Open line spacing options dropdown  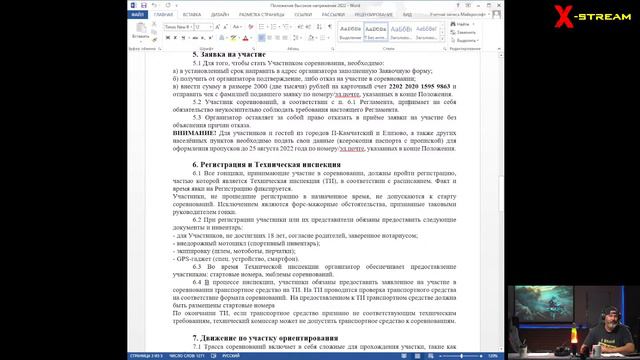[x=297, y=38]
